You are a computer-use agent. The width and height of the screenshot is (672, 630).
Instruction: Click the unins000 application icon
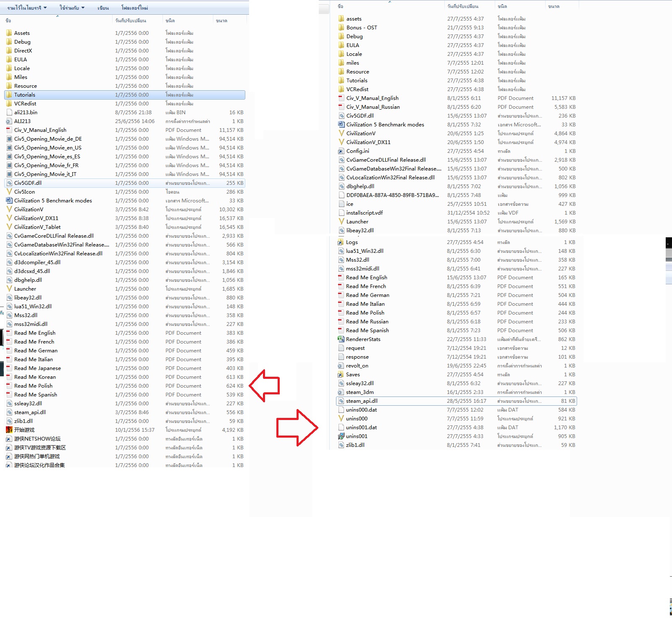tap(341, 418)
